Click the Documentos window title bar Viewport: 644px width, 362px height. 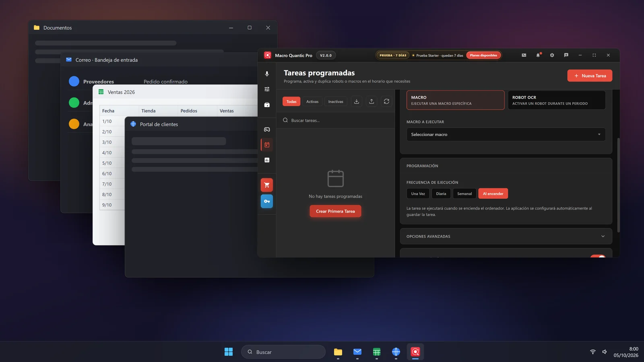(153, 28)
